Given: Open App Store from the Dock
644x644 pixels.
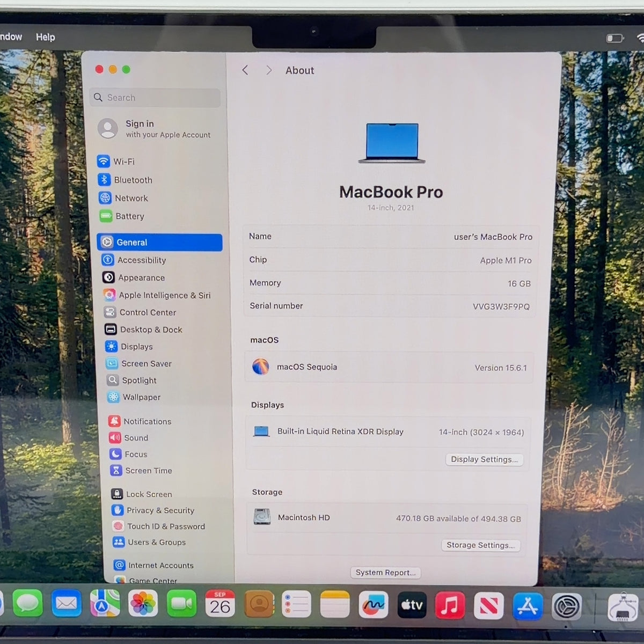Looking at the screenshot, I should click(x=528, y=607).
